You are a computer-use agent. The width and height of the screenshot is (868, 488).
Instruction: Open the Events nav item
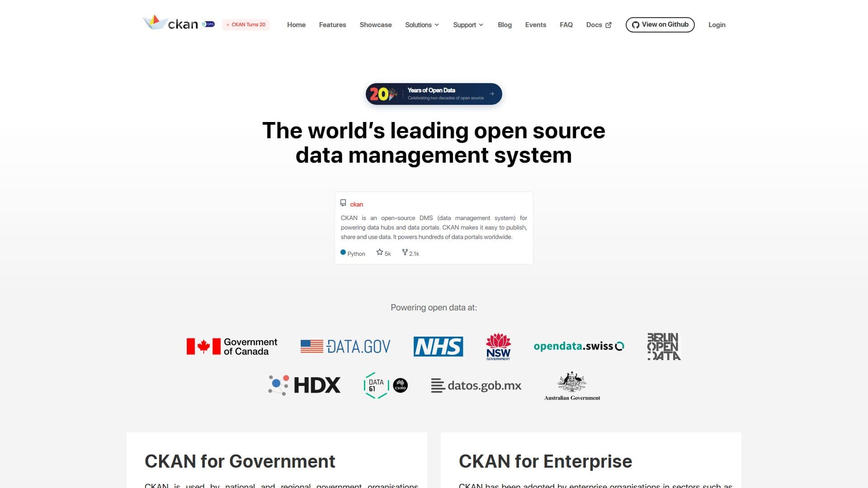click(x=536, y=25)
